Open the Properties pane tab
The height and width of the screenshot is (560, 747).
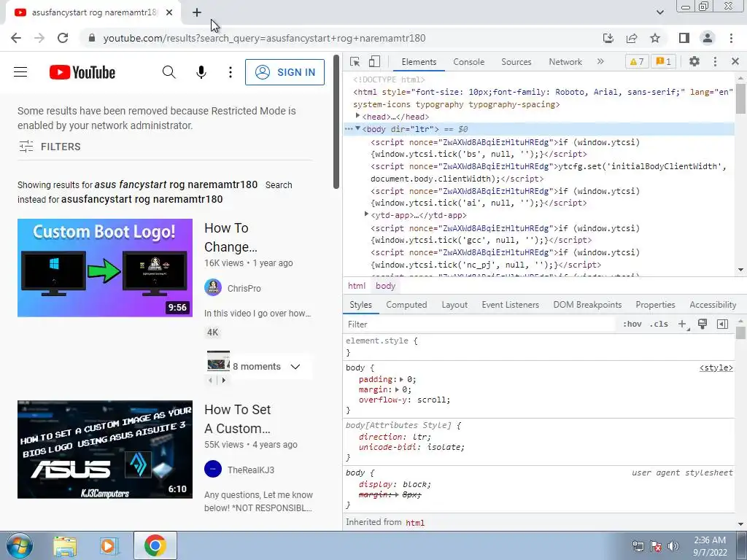[655, 305]
